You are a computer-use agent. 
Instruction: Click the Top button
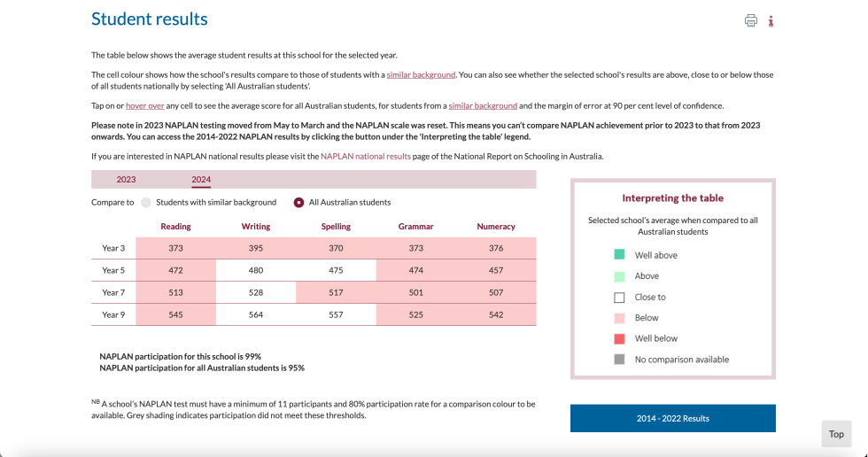coord(836,434)
